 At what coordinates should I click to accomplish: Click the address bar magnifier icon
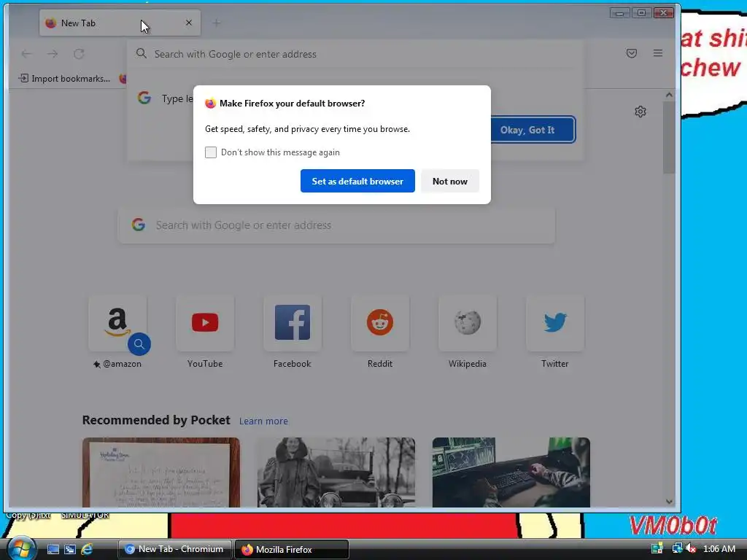pos(141,53)
